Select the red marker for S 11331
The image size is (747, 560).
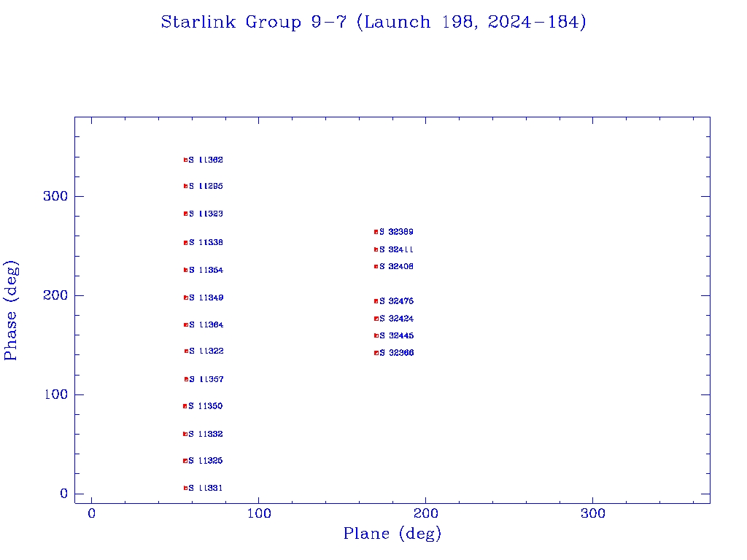186,488
